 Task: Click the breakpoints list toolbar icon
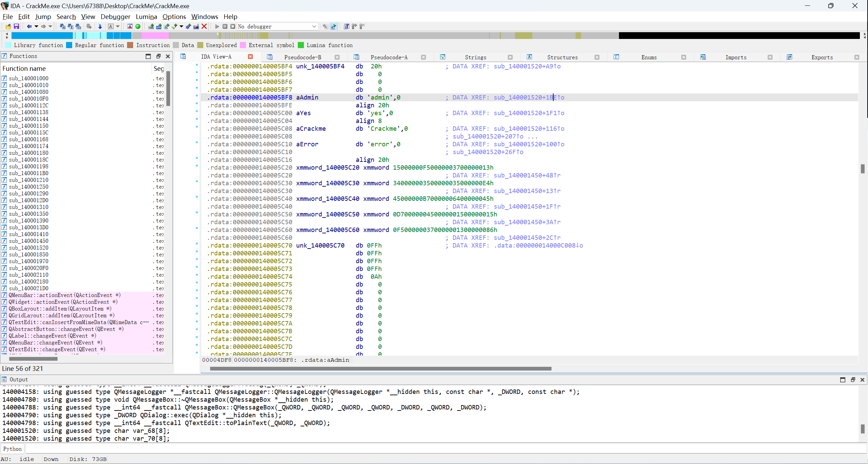coord(346,26)
